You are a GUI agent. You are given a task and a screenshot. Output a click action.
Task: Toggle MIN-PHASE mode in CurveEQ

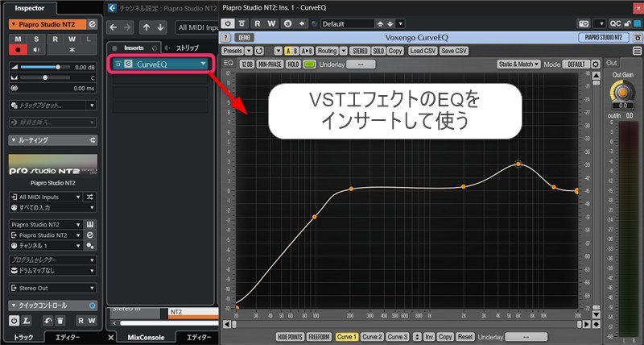270,64
